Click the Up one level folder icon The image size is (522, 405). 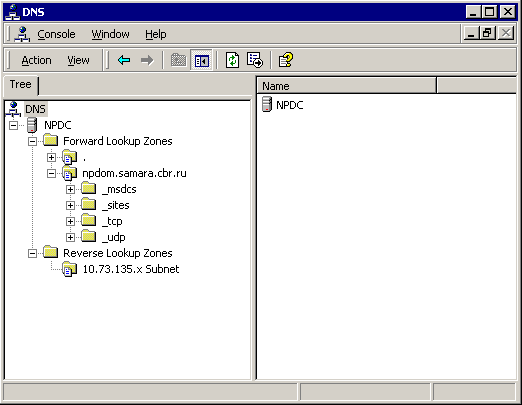coord(179,60)
